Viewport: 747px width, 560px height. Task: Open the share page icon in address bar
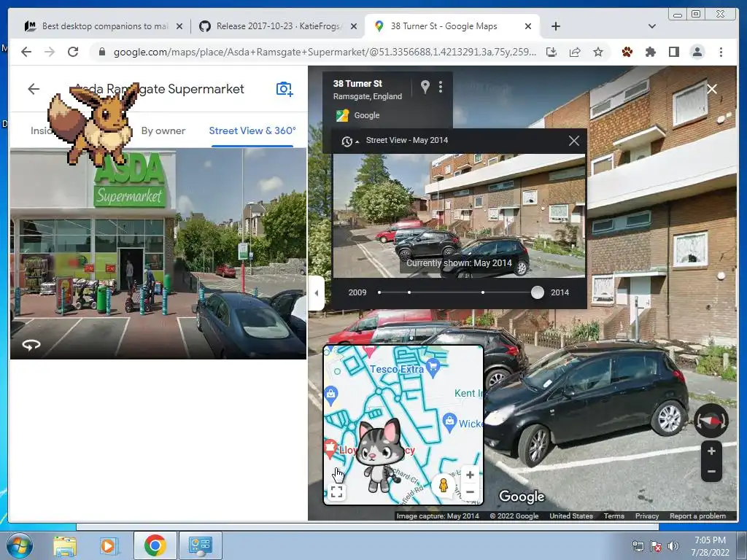[x=575, y=52]
